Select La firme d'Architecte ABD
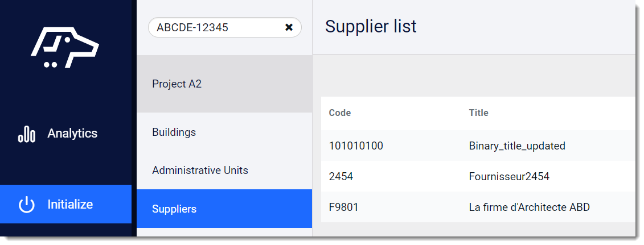 (x=530, y=207)
